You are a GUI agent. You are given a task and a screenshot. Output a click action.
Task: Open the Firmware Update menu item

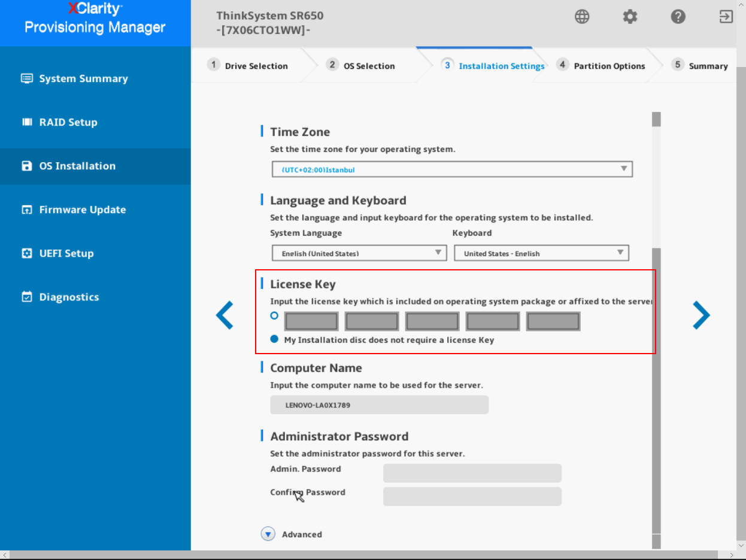tap(95, 209)
